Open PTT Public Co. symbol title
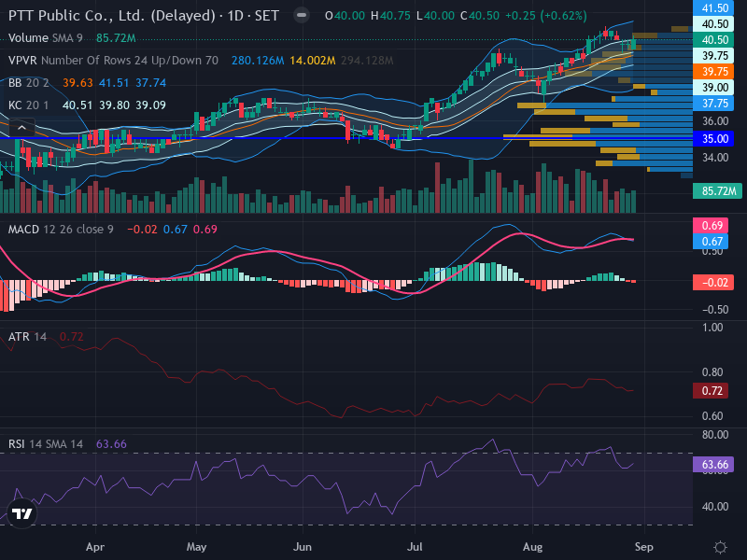The height and width of the screenshot is (560, 747). pos(144,16)
